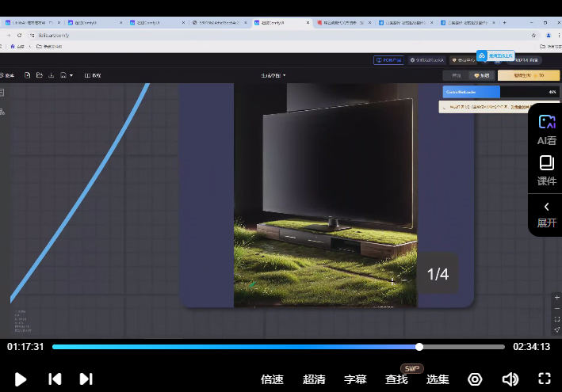The width and height of the screenshot is (562, 392).
Task: Open the 课件 courseware panel
Action: [x=547, y=170]
